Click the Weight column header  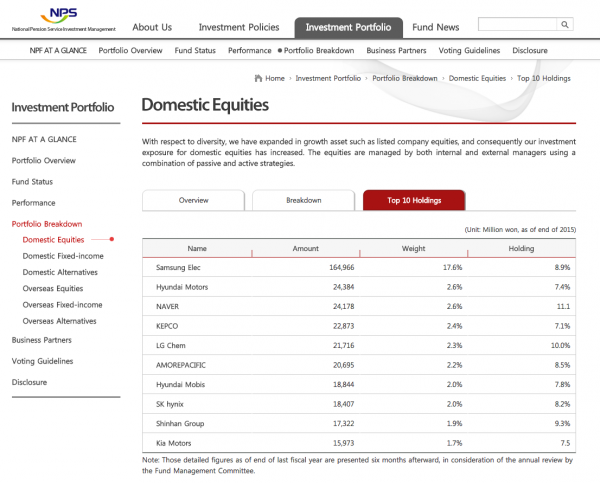pyautogui.click(x=413, y=248)
